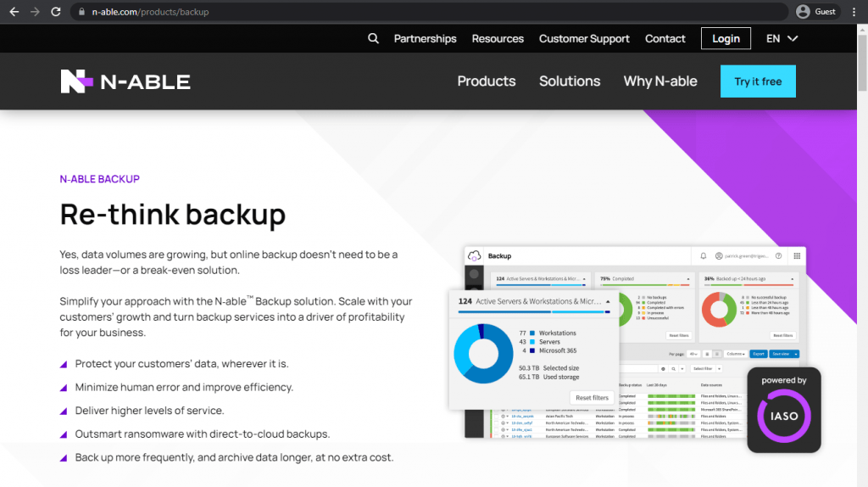Open the Products menu

(487, 81)
